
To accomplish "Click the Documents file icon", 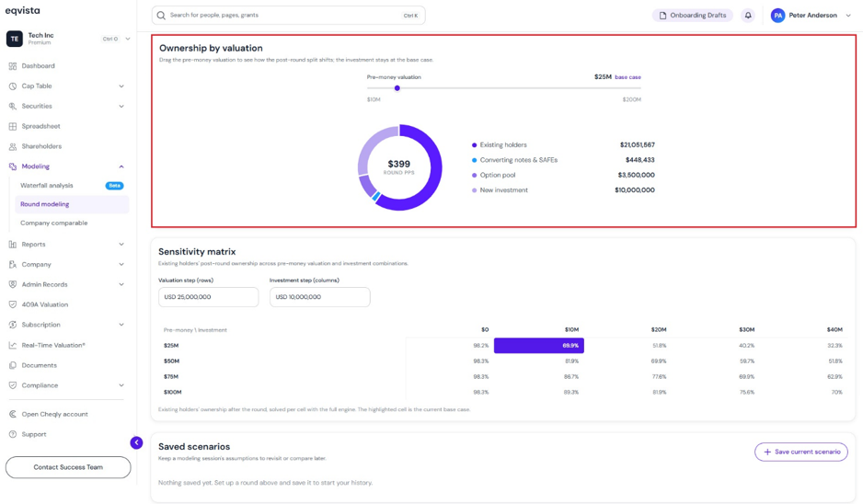I will point(13,365).
